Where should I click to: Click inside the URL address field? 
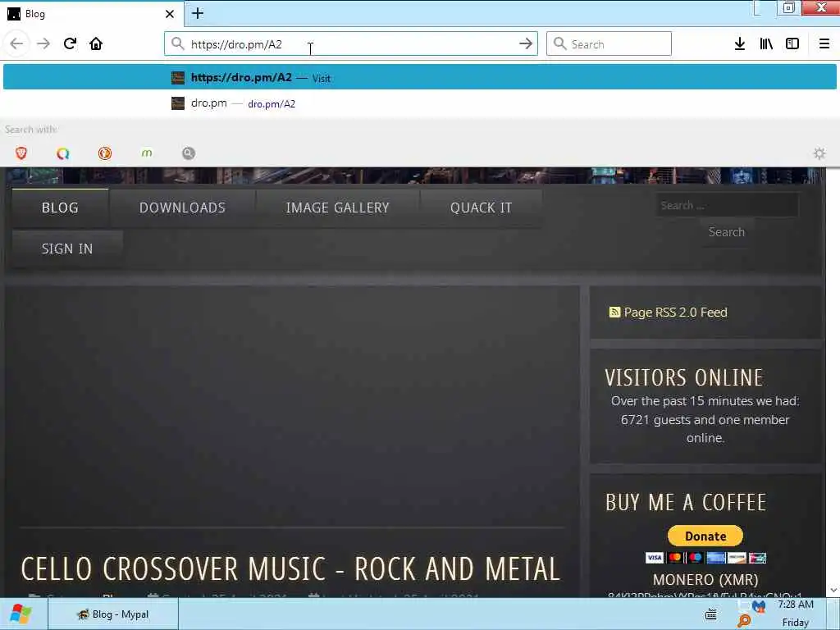(x=351, y=44)
